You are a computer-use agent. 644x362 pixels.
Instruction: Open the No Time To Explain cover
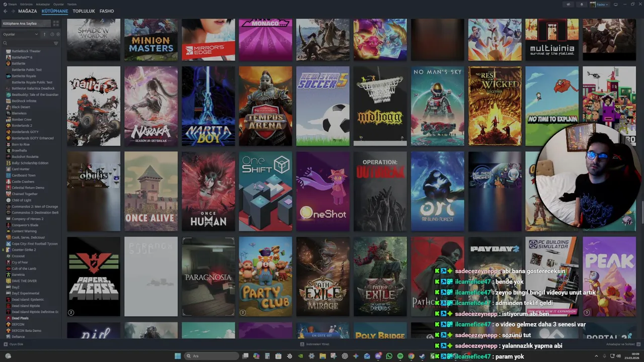click(x=552, y=106)
